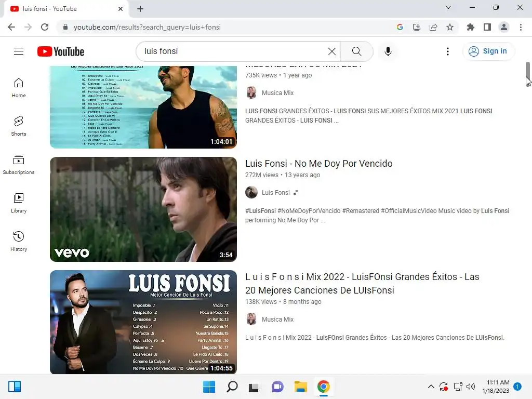Select the luis fonsi - YouTube tab

tap(66, 9)
